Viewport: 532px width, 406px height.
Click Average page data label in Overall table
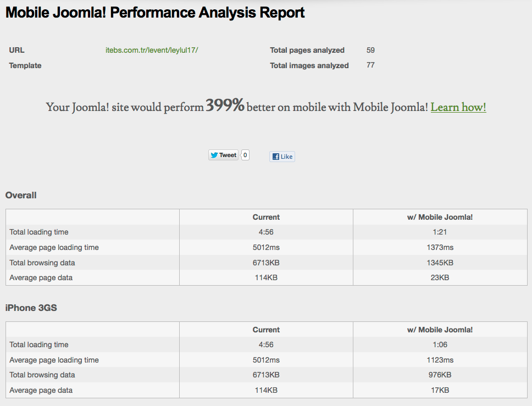(41, 277)
